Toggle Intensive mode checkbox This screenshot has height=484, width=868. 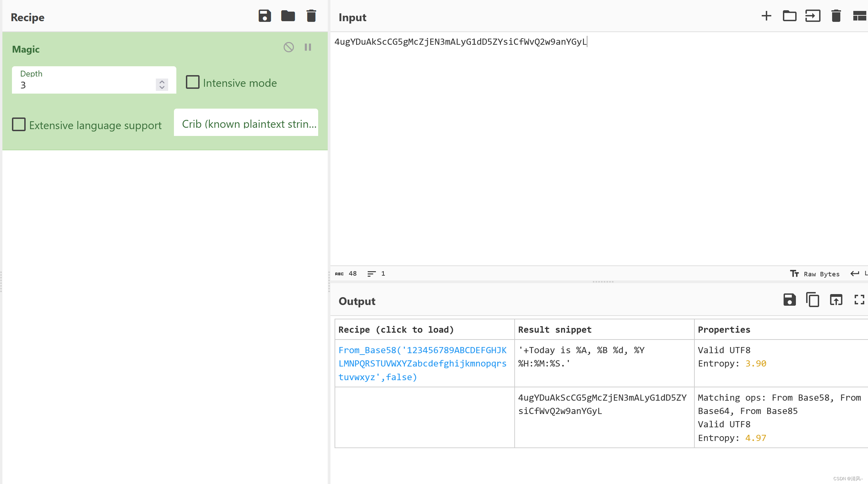click(x=192, y=82)
